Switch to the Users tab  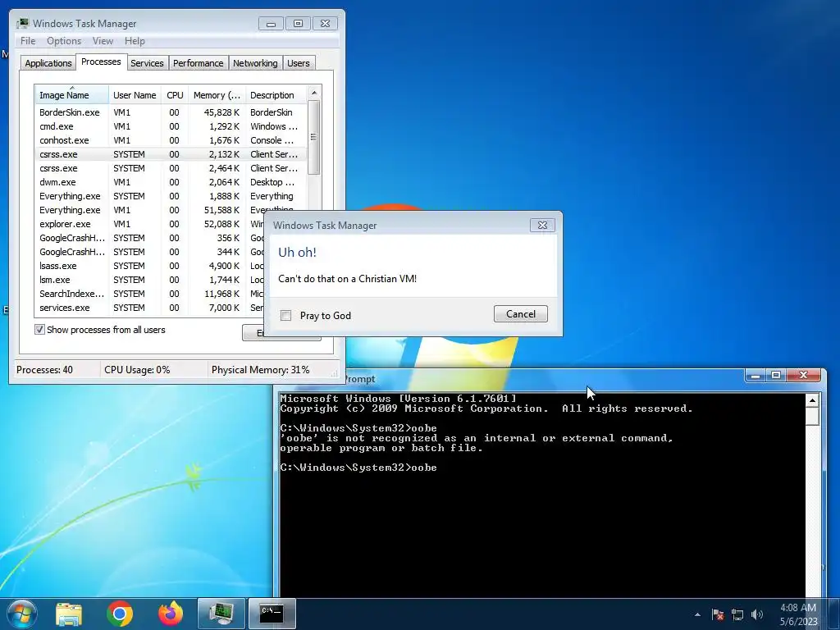[299, 63]
